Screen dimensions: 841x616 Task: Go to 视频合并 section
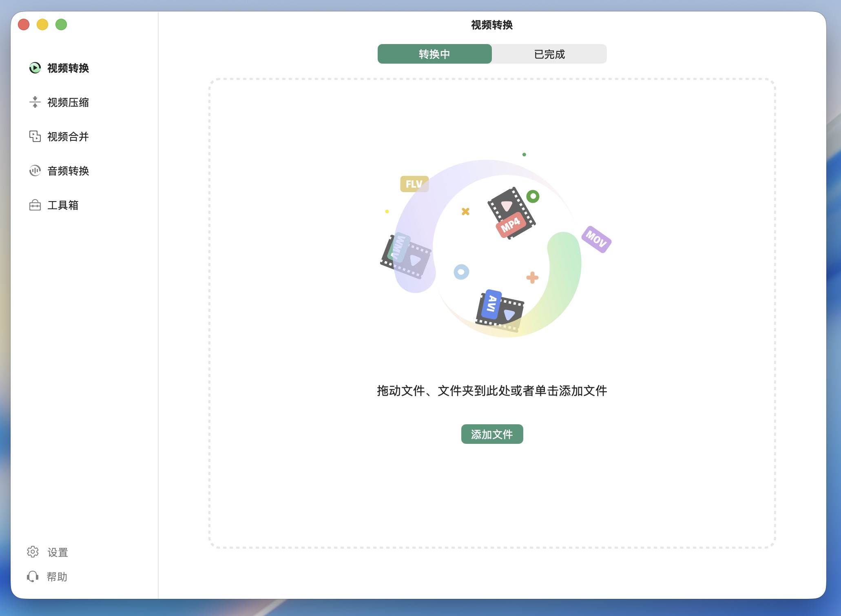[68, 137]
